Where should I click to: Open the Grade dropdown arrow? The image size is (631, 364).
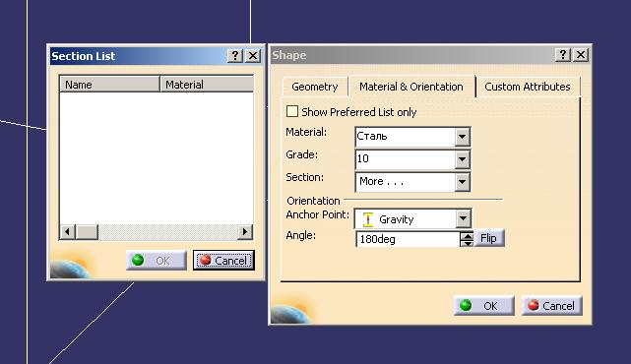click(462, 159)
